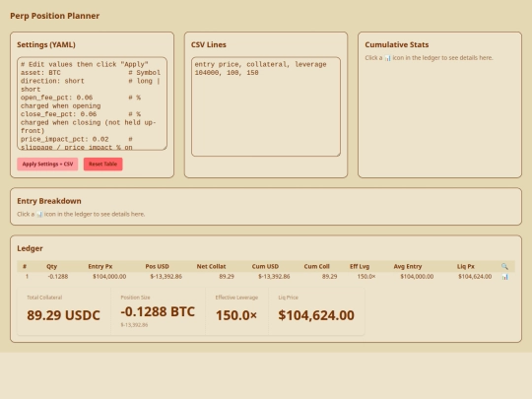Focus the CSV Lines text area
The image size is (532, 399).
pos(266,106)
